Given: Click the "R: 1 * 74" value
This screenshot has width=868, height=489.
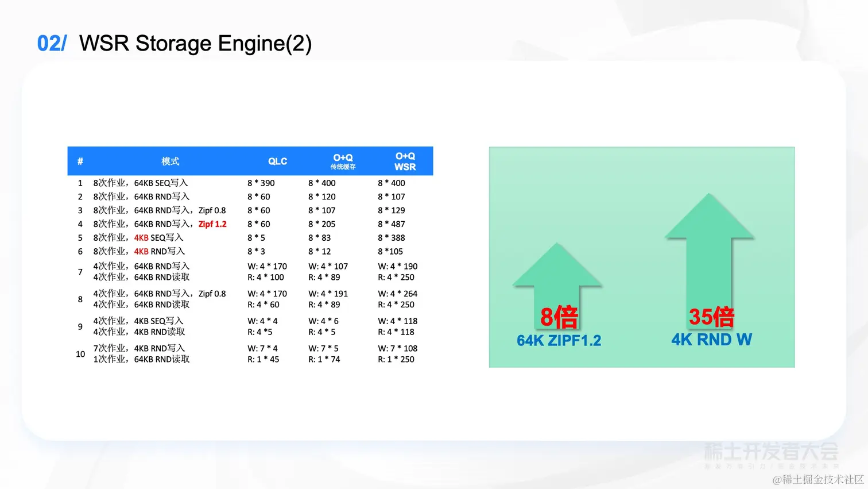Looking at the screenshot, I should pyautogui.click(x=324, y=359).
